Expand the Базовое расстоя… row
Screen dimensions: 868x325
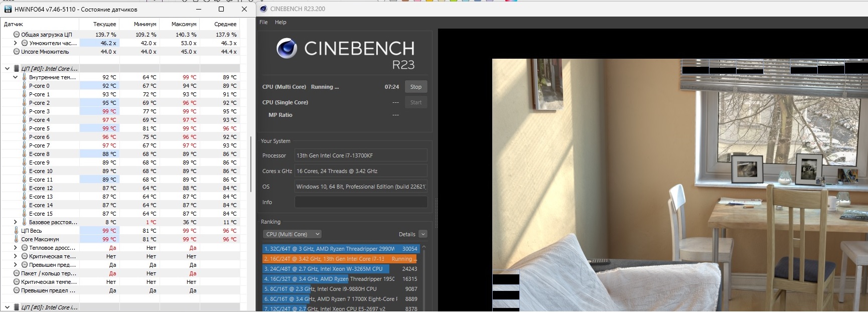(15, 222)
